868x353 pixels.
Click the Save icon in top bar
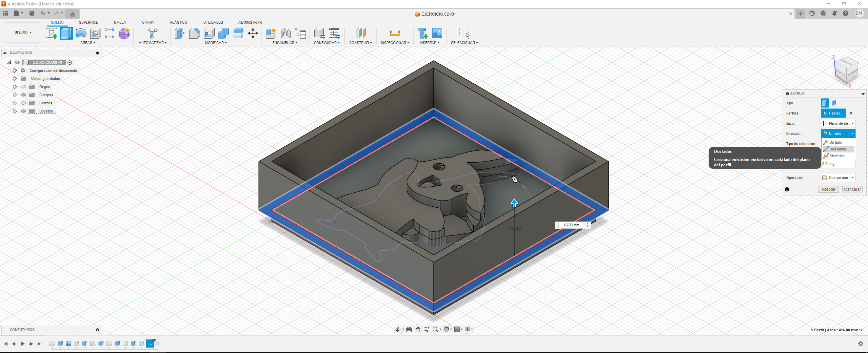coord(32,13)
